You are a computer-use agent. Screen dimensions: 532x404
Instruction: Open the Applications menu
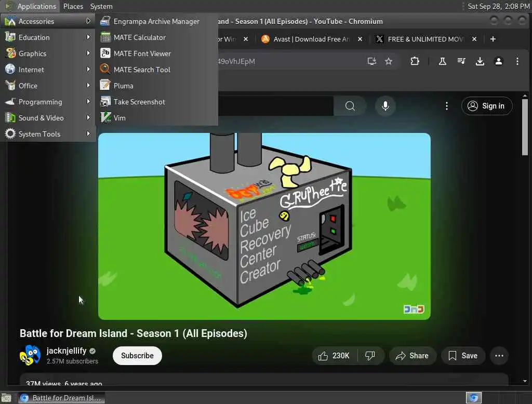point(31,6)
